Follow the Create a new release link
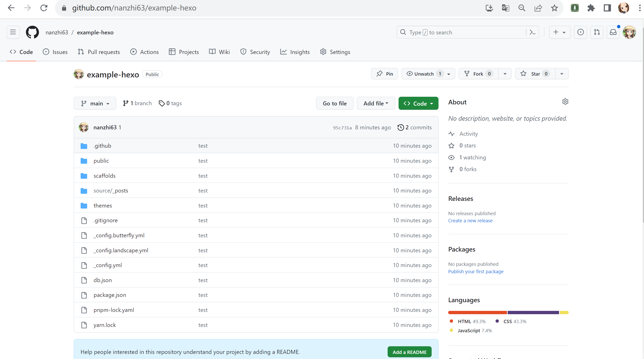Image resolution: width=644 pixels, height=359 pixels. [x=470, y=220]
